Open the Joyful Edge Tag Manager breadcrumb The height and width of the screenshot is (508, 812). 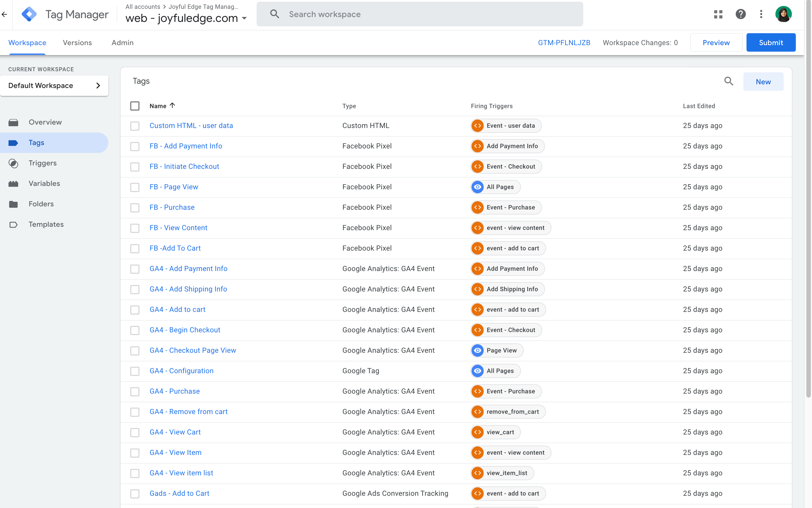[203, 7]
